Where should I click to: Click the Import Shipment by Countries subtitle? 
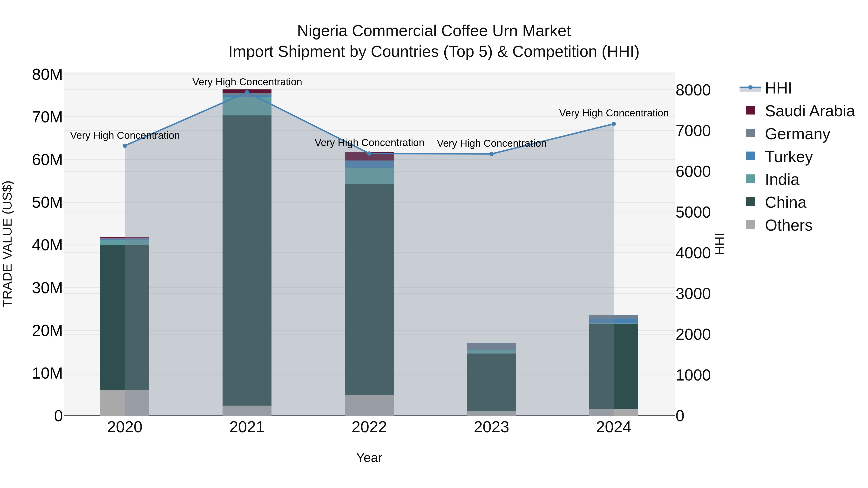[434, 52]
